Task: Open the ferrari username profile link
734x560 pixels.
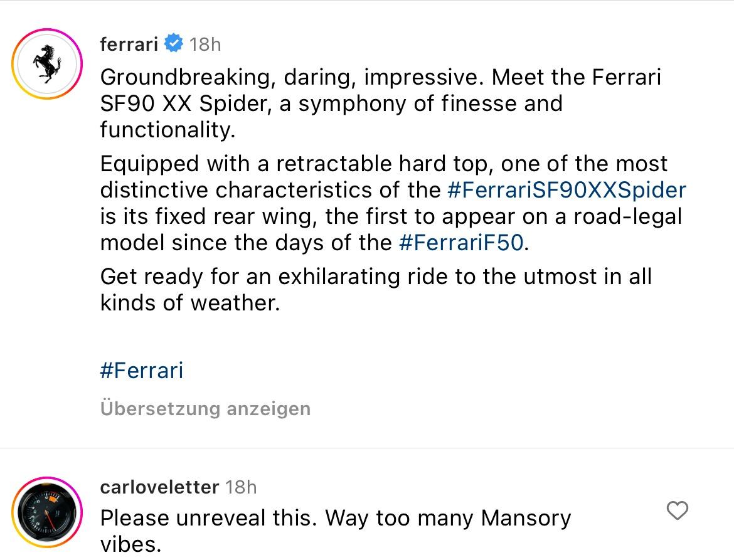Action: 129,44
